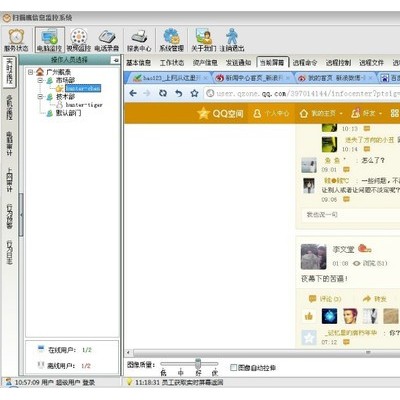Click the comment bubble icon next to 09:06

pos(346,199)
